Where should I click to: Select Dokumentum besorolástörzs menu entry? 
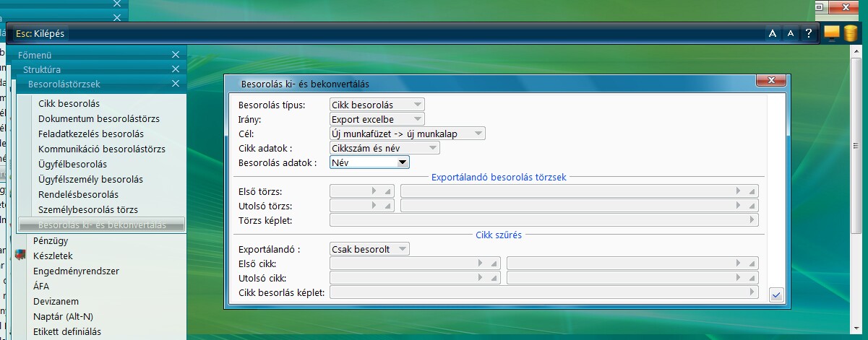[x=99, y=118]
